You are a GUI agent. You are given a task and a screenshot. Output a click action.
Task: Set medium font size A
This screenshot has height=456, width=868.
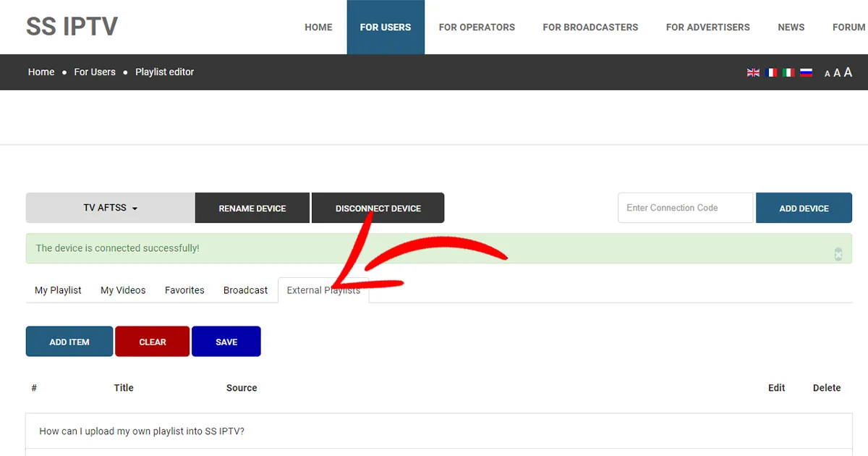pyautogui.click(x=837, y=73)
